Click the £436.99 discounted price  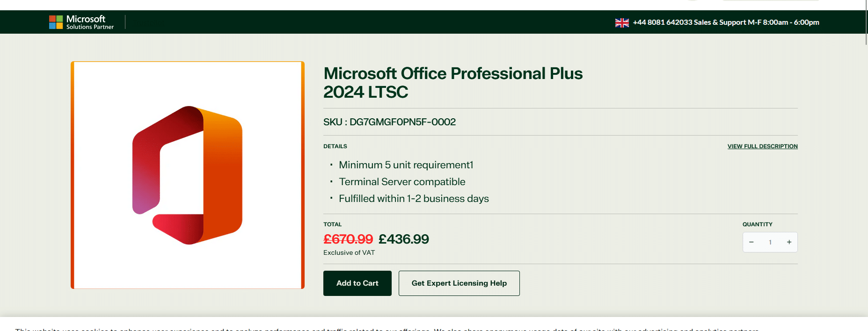click(403, 239)
